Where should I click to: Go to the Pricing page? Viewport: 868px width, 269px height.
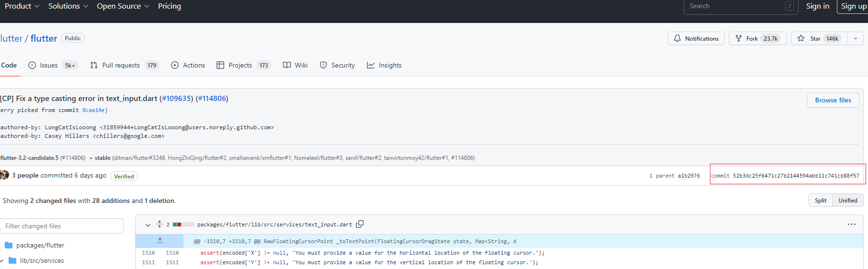(170, 6)
